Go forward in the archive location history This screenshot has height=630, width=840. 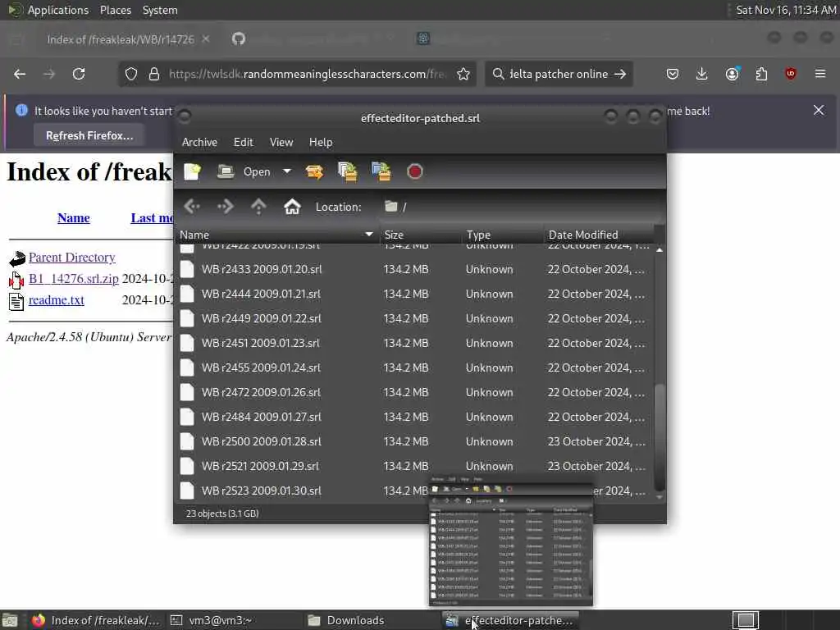(x=225, y=206)
